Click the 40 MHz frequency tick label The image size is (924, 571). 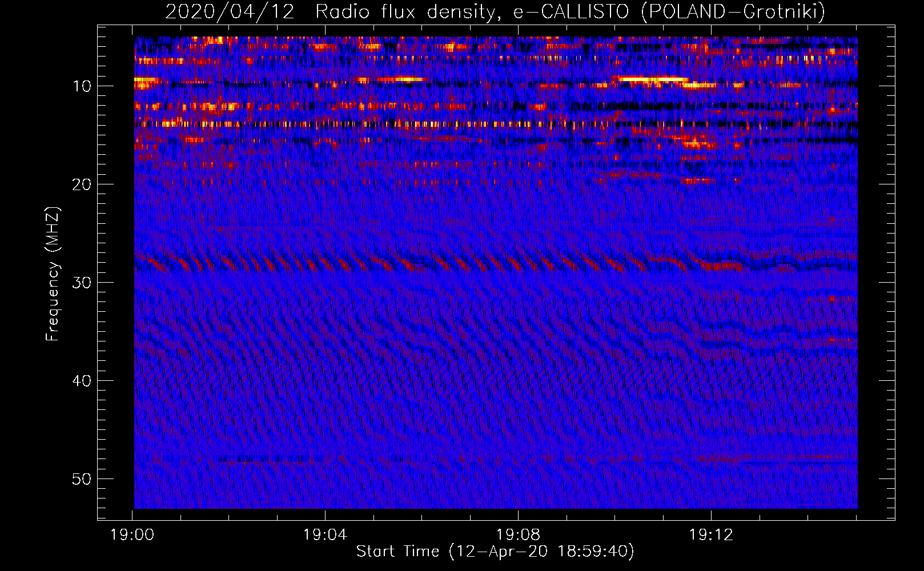82,381
